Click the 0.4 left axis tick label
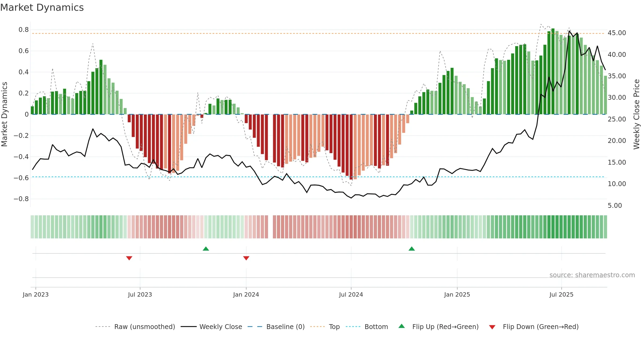The image size is (644, 362). [24, 72]
